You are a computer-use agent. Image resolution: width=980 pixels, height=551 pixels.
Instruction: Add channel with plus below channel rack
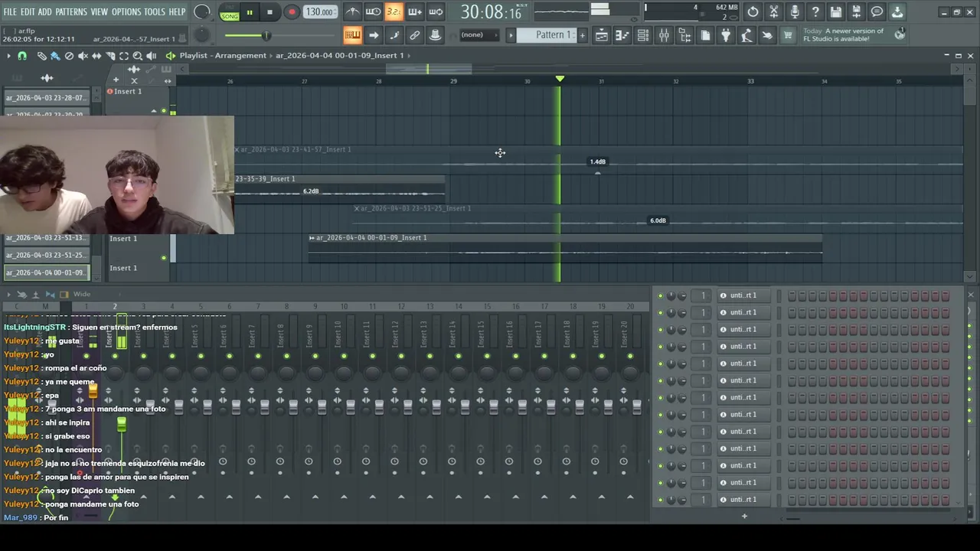click(744, 517)
